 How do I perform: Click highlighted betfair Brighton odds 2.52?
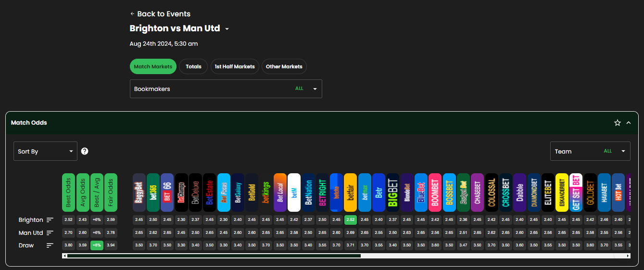point(351,220)
